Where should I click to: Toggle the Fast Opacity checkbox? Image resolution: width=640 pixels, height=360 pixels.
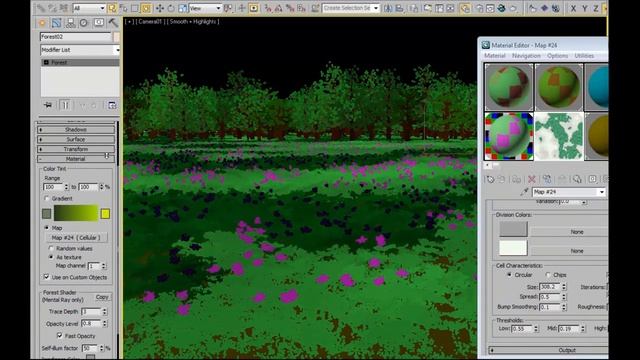[x=60, y=336]
